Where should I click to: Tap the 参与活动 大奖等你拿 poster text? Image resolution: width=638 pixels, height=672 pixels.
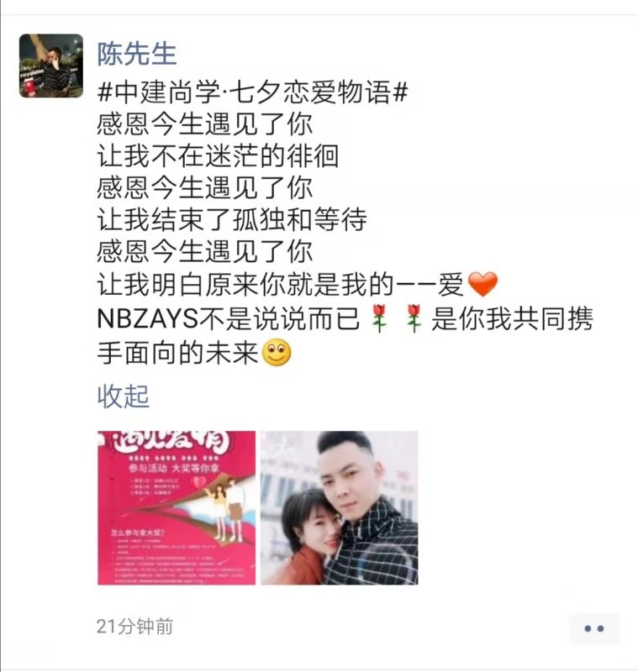click(175, 468)
